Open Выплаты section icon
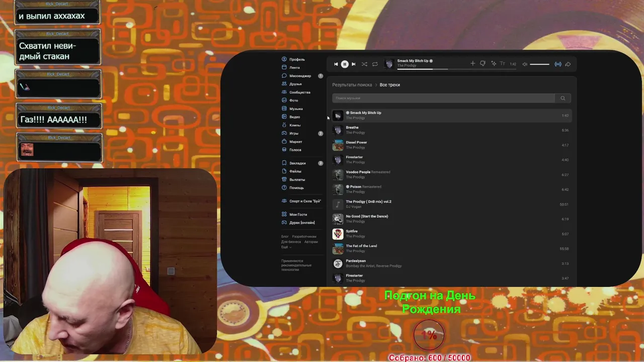 pos(284,179)
